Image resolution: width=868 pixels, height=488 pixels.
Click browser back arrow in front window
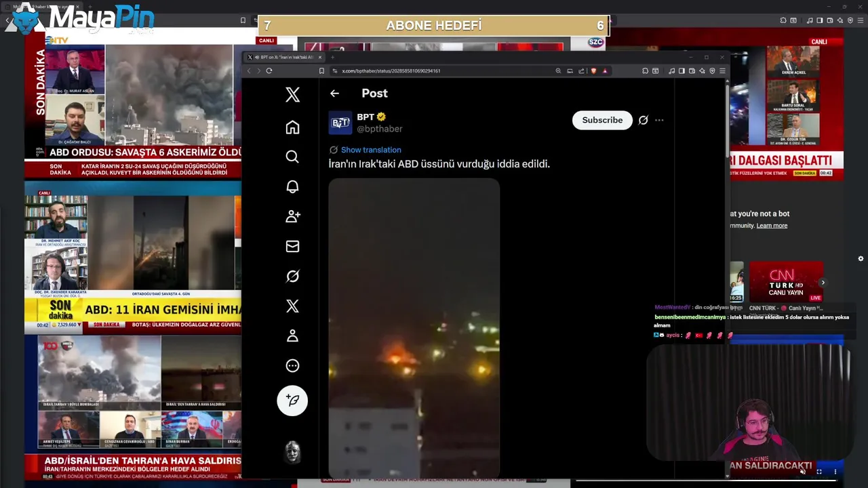click(249, 70)
